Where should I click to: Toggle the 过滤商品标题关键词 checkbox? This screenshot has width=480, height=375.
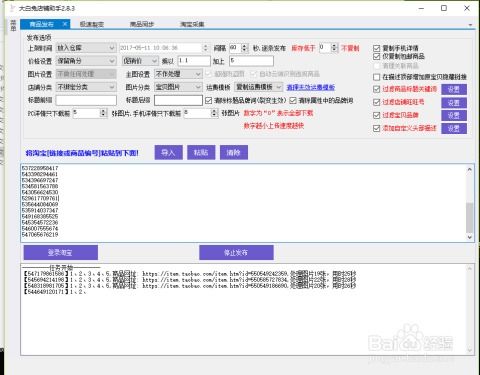click(x=377, y=89)
